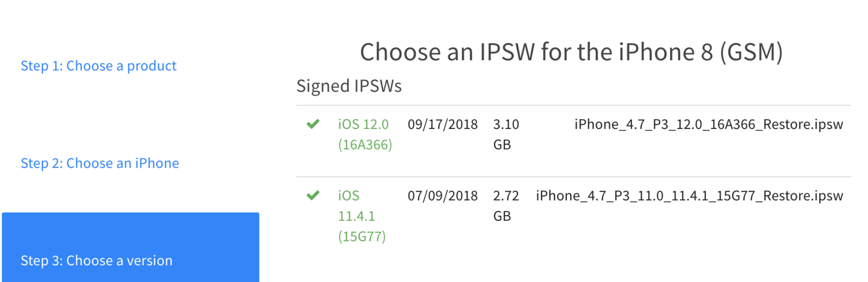Click the (16A366) build number text
This screenshot has height=282, width=868.
[x=365, y=145]
